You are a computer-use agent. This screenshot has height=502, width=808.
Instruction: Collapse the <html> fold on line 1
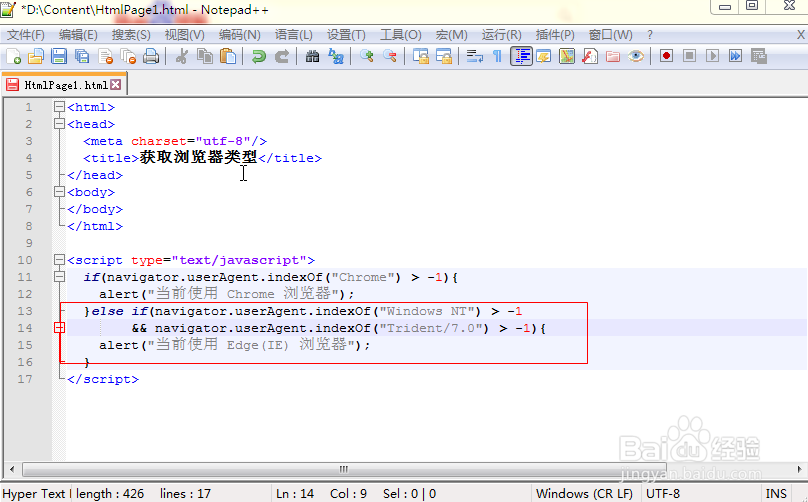tap(59, 107)
